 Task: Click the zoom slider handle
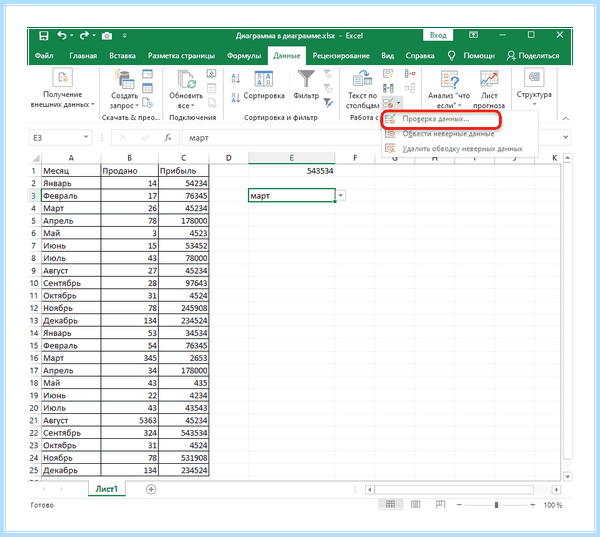tap(496, 505)
